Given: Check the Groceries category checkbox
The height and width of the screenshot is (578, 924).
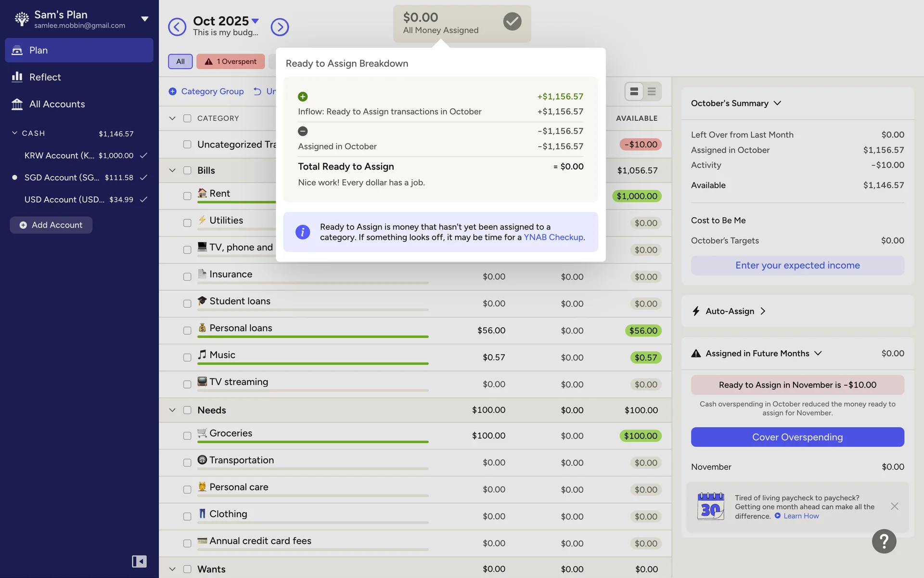Looking at the screenshot, I should coord(187,436).
